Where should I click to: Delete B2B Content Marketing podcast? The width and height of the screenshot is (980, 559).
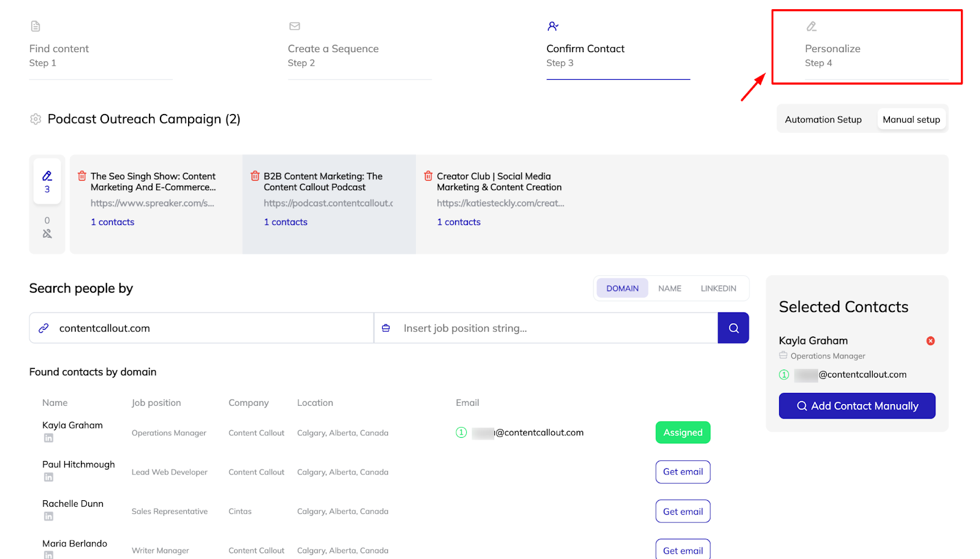[255, 176]
